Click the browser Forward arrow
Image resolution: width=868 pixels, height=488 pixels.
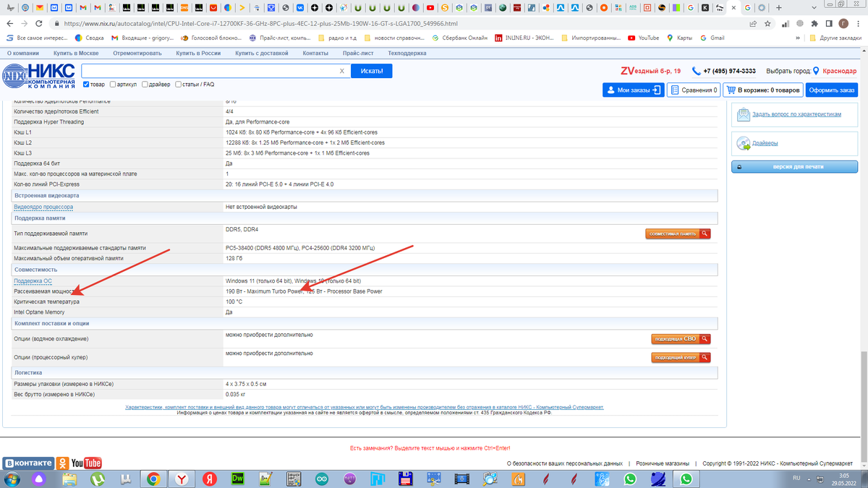click(25, 23)
